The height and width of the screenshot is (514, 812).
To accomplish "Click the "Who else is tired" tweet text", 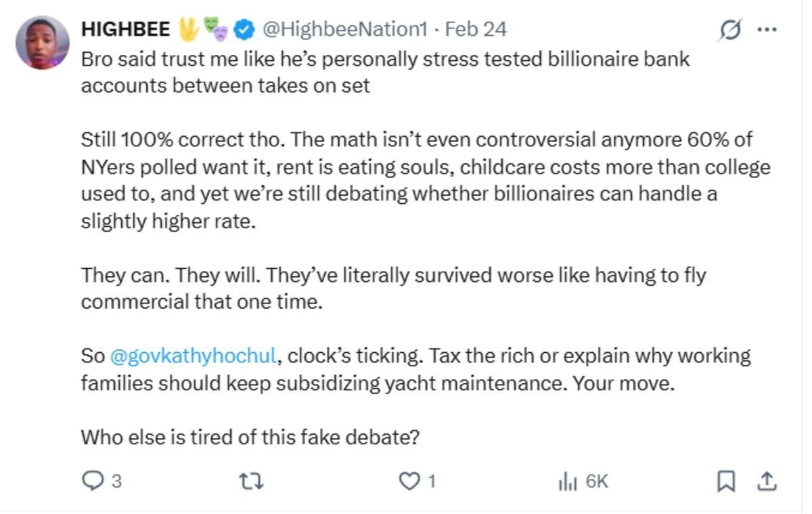I will tap(250, 437).
